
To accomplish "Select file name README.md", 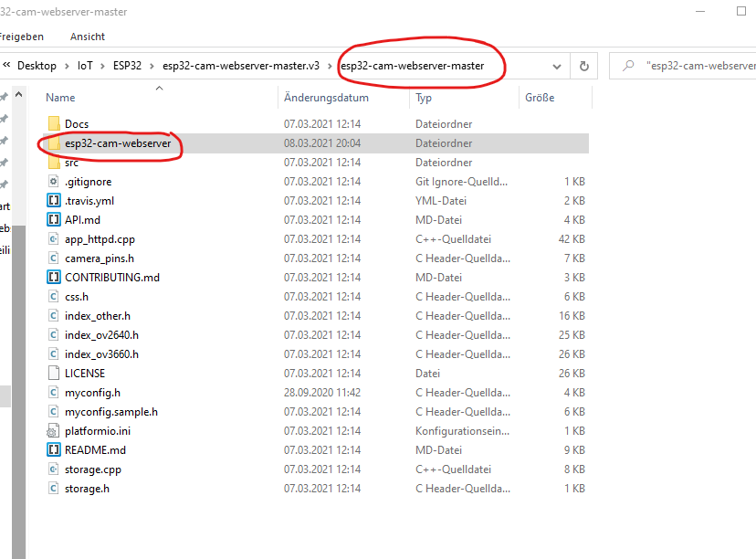I will click(x=95, y=450).
